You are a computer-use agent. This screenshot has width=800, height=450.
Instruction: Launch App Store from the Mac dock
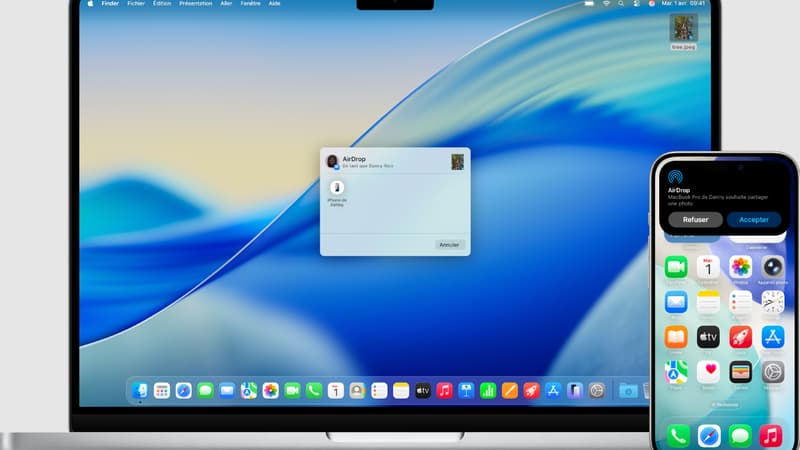[553, 391]
